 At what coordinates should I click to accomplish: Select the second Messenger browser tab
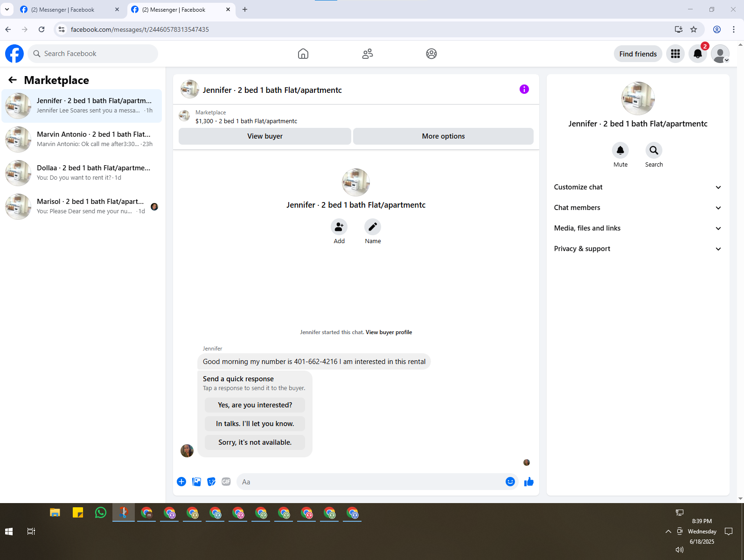[x=180, y=9]
